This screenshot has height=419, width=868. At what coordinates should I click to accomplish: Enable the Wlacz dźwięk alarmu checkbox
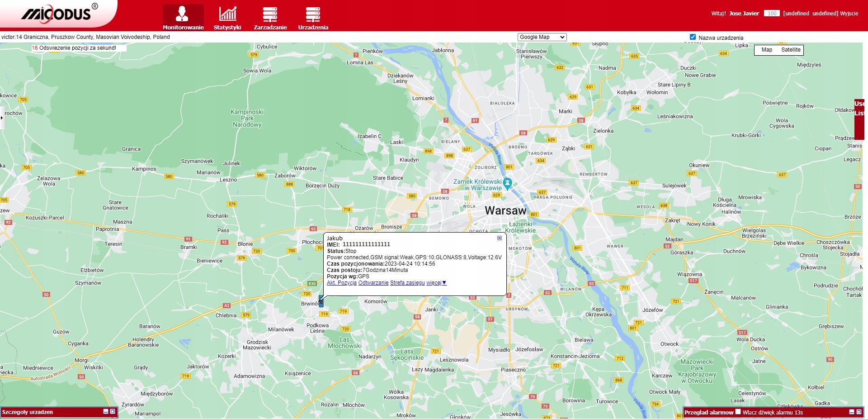(x=738, y=412)
